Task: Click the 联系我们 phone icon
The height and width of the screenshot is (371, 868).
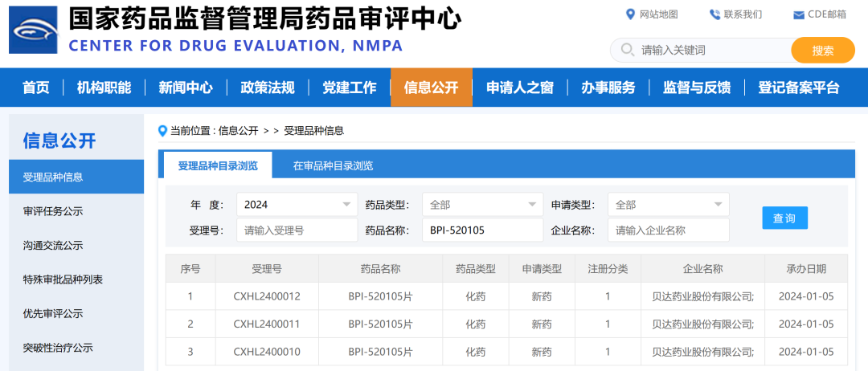Action: click(x=714, y=14)
